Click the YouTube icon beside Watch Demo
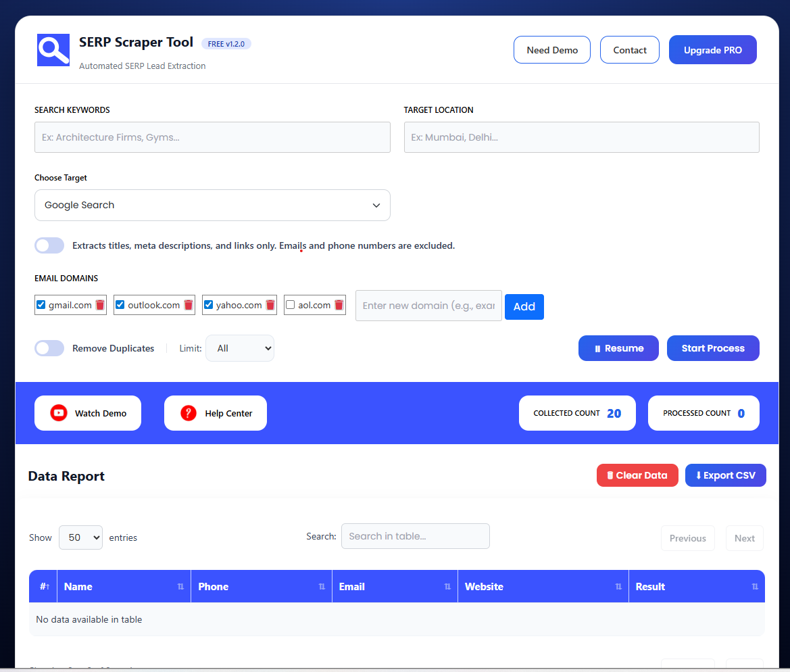The height and width of the screenshot is (672, 790). [x=59, y=412]
